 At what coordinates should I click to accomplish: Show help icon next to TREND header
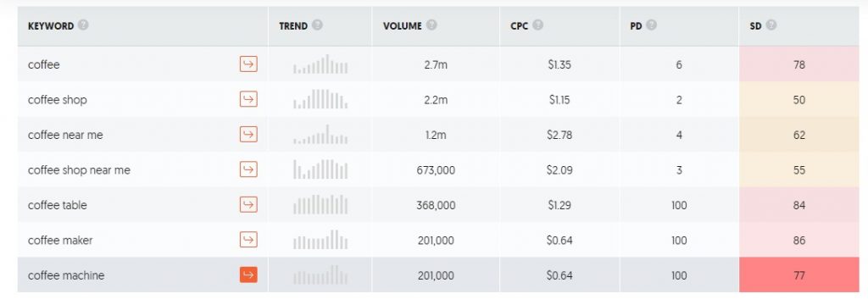click(x=317, y=25)
